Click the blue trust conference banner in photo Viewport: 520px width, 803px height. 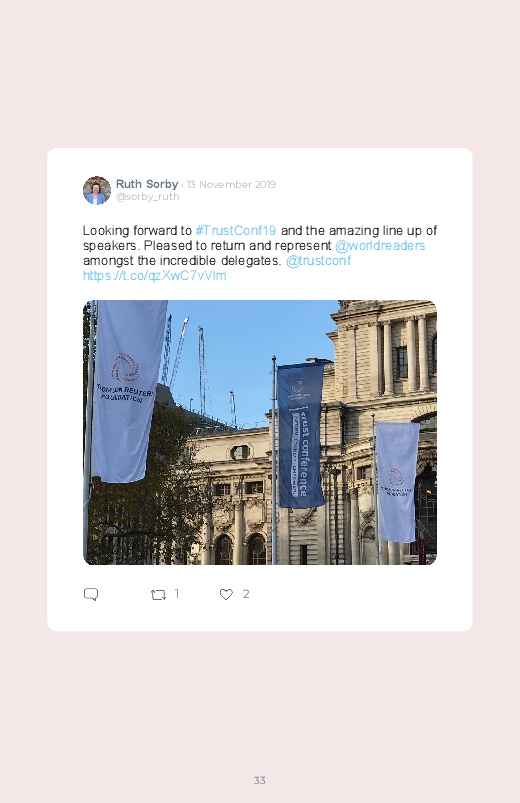pyautogui.click(x=301, y=434)
